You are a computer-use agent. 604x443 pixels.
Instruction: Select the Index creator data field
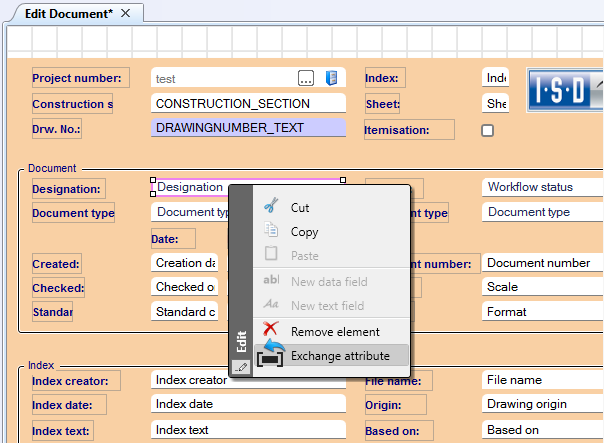248,380
